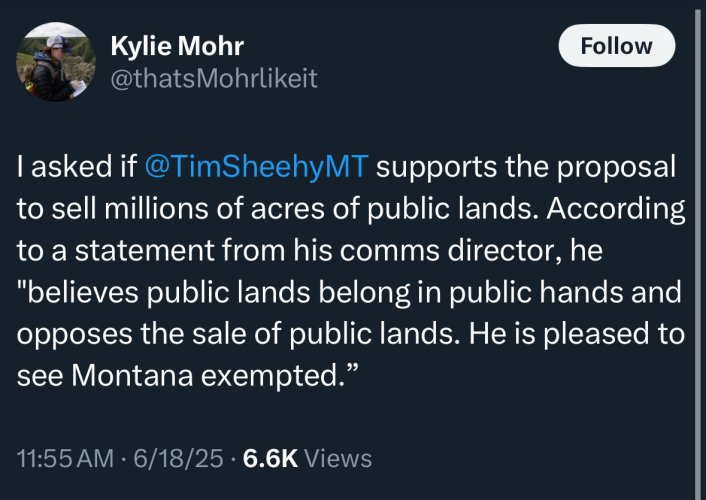The height and width of the screenshot is (500, 706).
Task: Click the quote "believes public lands belong"
Action: point(199,292)
